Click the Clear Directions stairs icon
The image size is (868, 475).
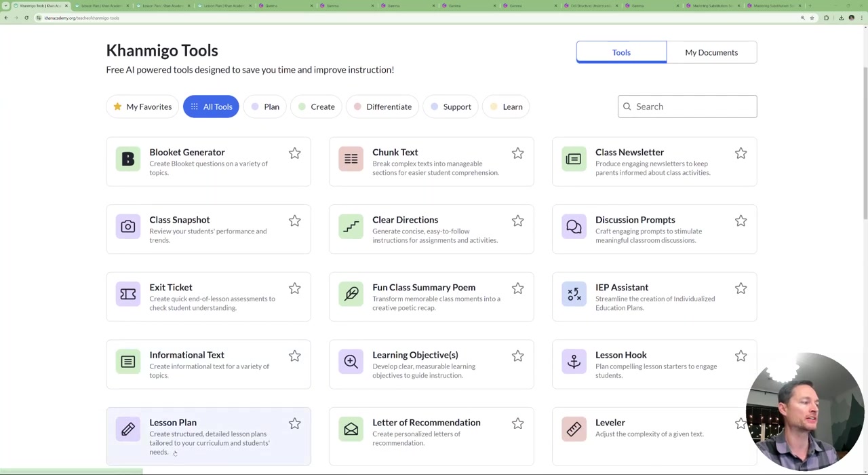351,227
